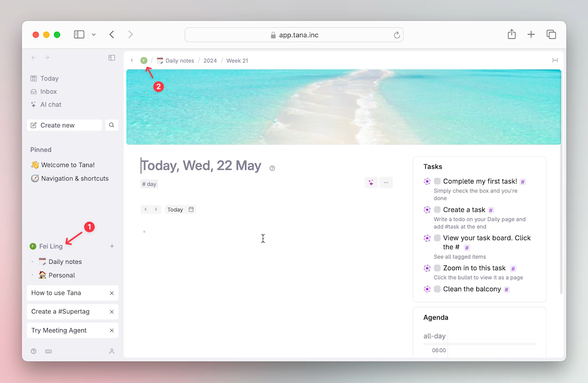Click Create new button
Viewport: 588px width, 383px height.
pyautogui.click(x=64, y=126)
